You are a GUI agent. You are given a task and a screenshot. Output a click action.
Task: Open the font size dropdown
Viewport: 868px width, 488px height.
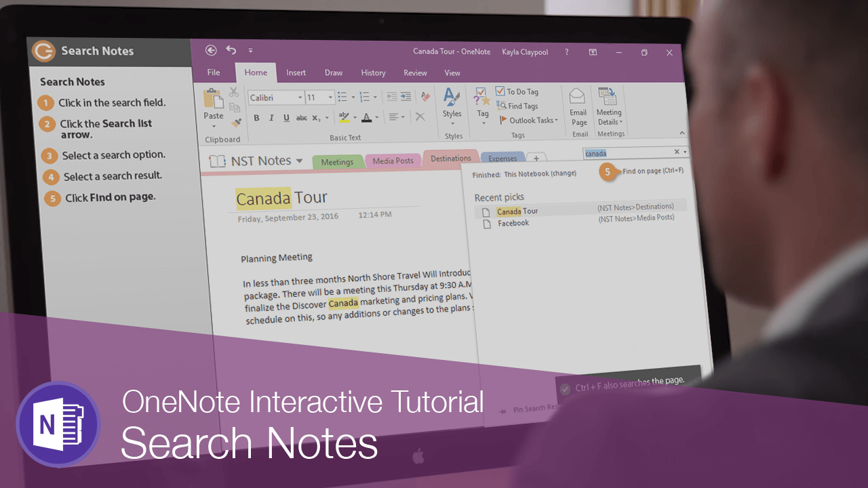click(x=330, y=97)
